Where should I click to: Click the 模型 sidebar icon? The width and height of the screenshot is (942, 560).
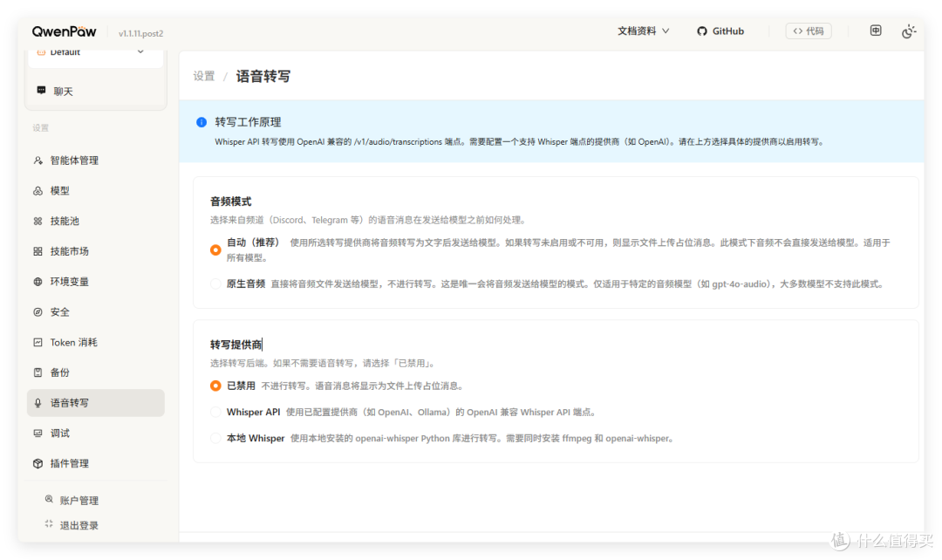[38, 190]
